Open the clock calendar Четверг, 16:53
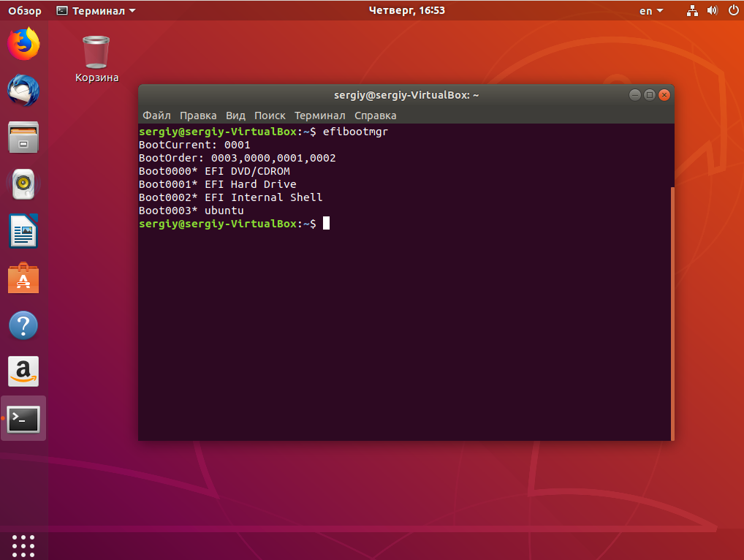The image size is (744, 560). click(406, 10)
